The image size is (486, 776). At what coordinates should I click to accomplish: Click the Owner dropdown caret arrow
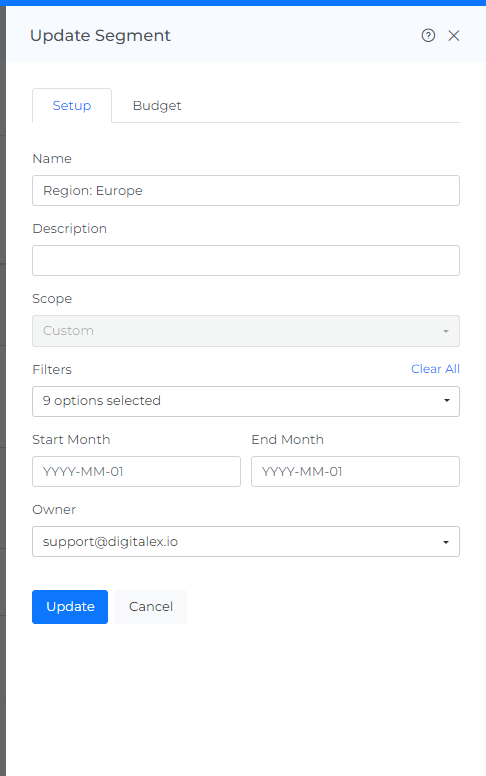(x=446, y=542)
